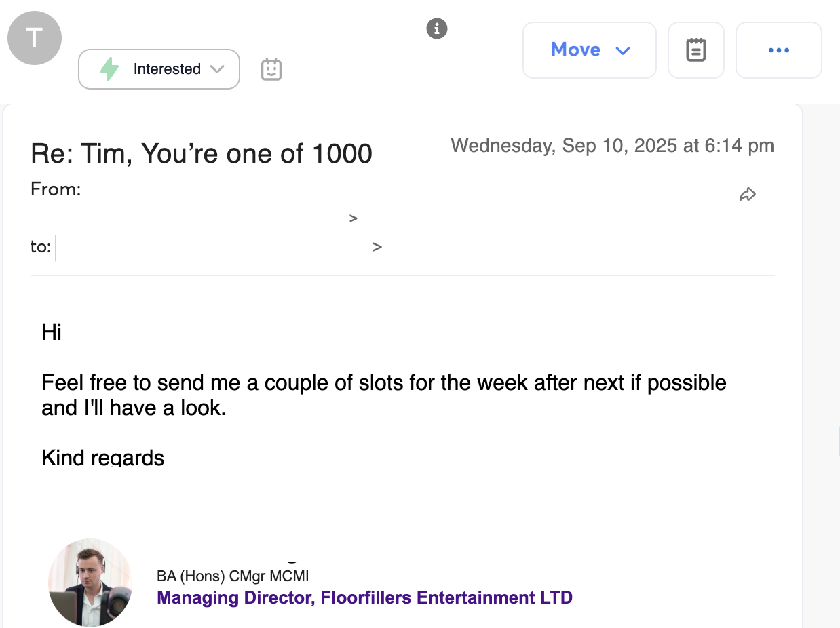Click the gray T avatar circle

tap(34, 37)
